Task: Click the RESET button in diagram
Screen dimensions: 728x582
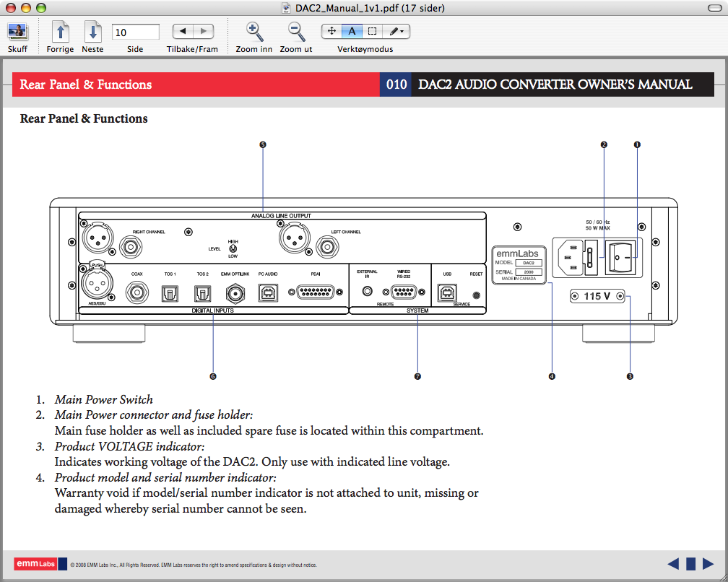Action: click(476, 295)
